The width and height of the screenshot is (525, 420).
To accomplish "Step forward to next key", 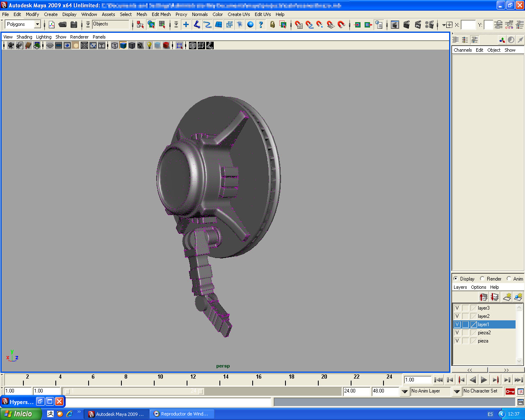I will [x=495, y=380].
